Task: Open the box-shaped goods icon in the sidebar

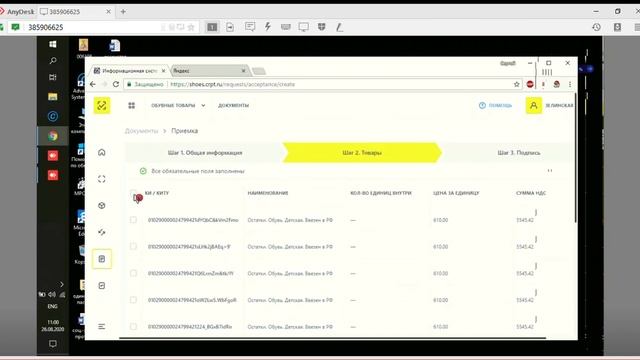Action: pos(102,205)
